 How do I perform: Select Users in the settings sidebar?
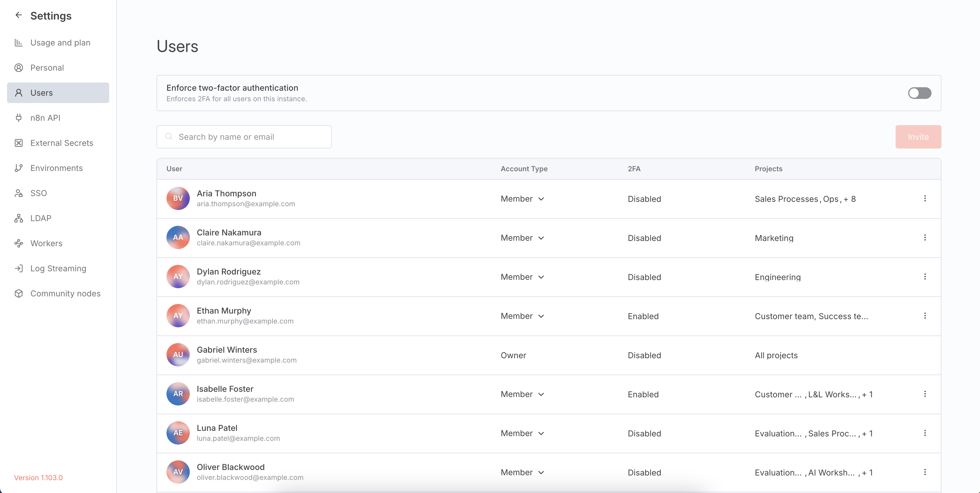(41, 92)
